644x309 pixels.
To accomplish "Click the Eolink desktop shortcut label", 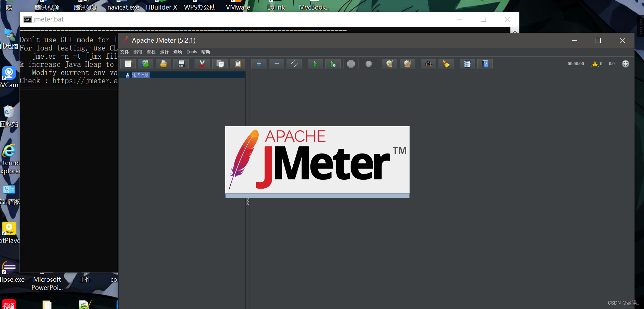I will click(x=276, y=7).
